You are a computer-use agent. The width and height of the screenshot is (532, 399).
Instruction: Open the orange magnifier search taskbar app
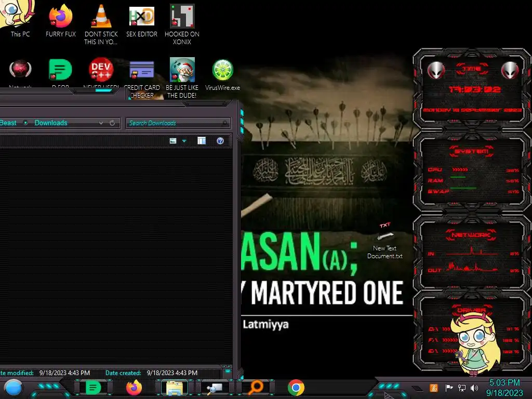click(x=256, y=388)
